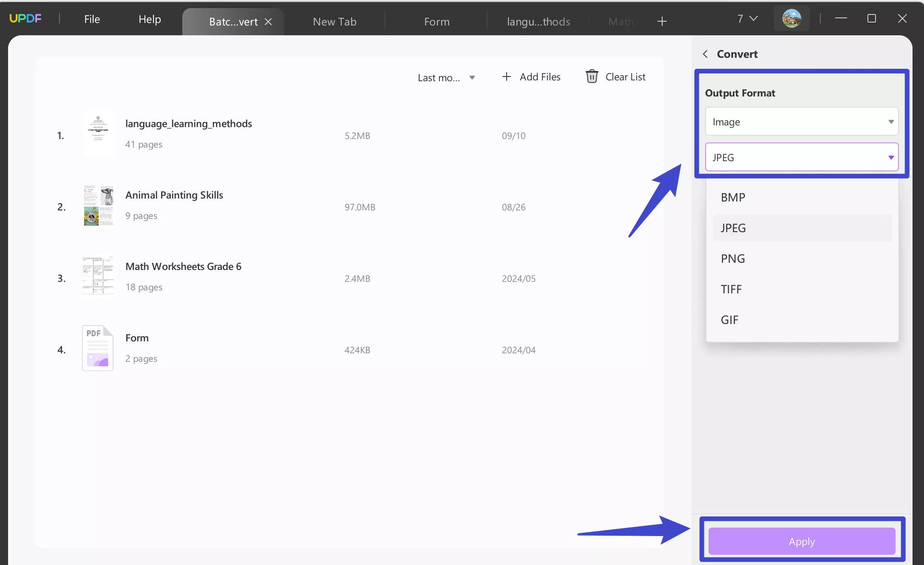Click the Apply button to convert
The height and width of the screenshot is (565, 924).
pos(801,541)
